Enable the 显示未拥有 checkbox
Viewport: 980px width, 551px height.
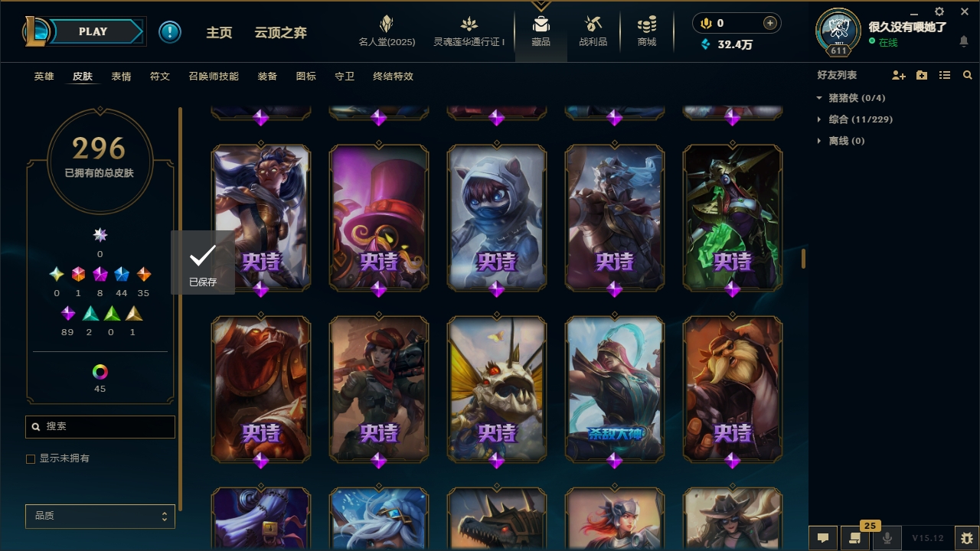[x=31, y=459]
